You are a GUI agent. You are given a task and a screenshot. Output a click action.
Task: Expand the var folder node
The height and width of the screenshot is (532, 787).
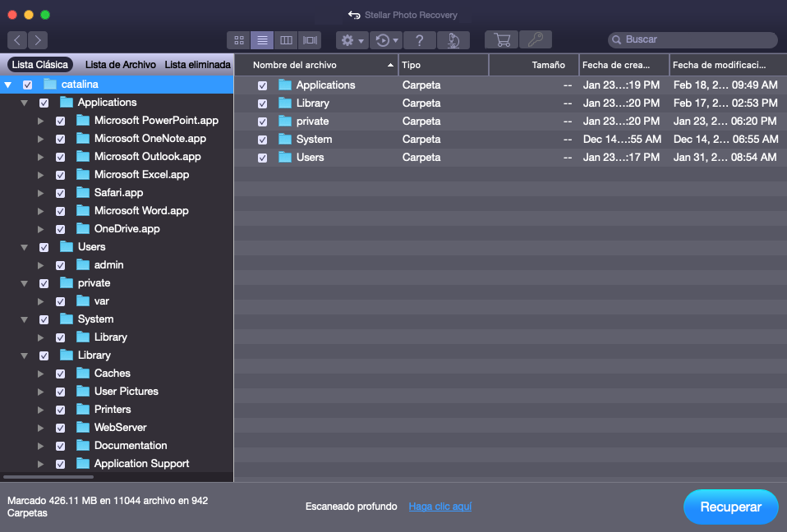coord(40,301)
